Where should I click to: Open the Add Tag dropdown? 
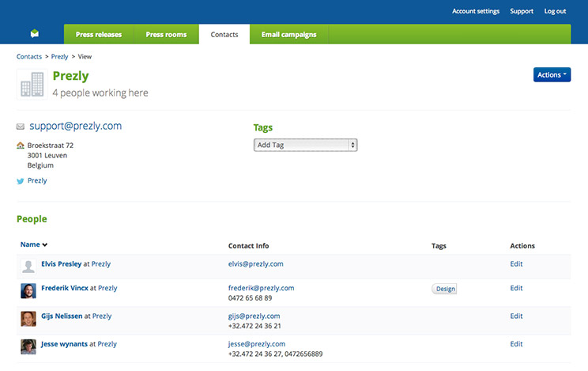click(x=306, y=145)
